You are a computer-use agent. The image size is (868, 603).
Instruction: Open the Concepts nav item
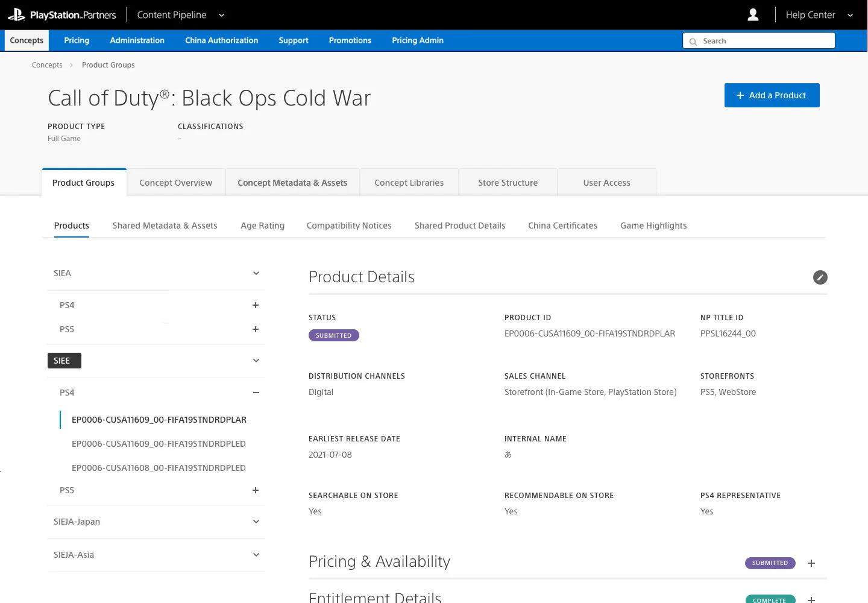tap(27, 40)
